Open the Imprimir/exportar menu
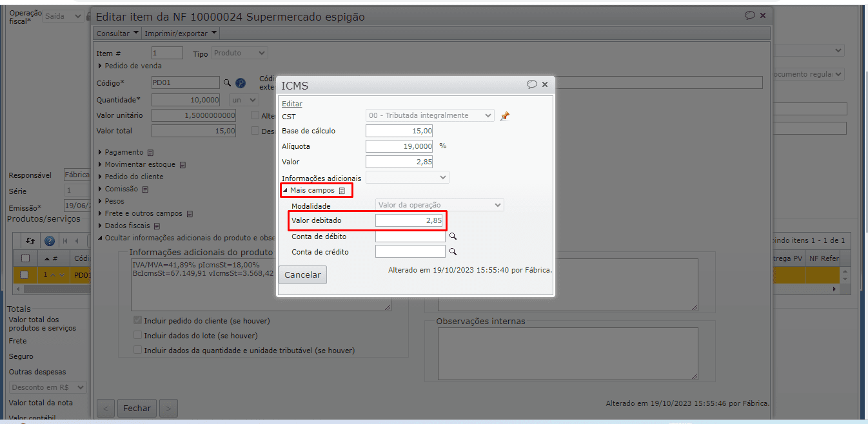This screenshot has width=868, height=424. [x=181, y=33]
